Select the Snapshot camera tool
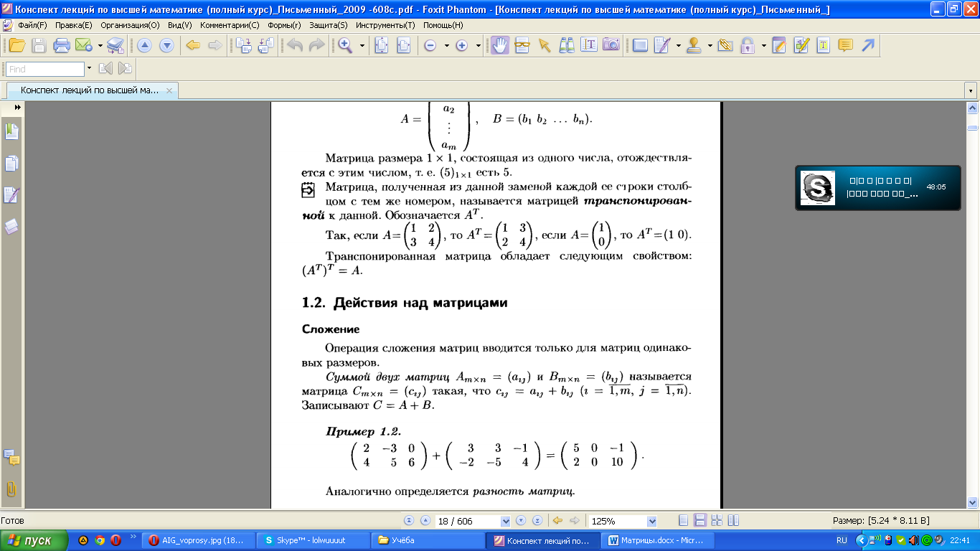Image resolution: width=980 pixels, height=551 pixels. pos(611,45)
